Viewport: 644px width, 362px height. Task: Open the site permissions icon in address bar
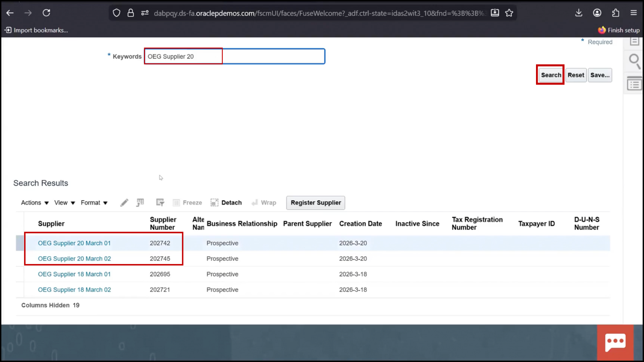coord(145,13)
